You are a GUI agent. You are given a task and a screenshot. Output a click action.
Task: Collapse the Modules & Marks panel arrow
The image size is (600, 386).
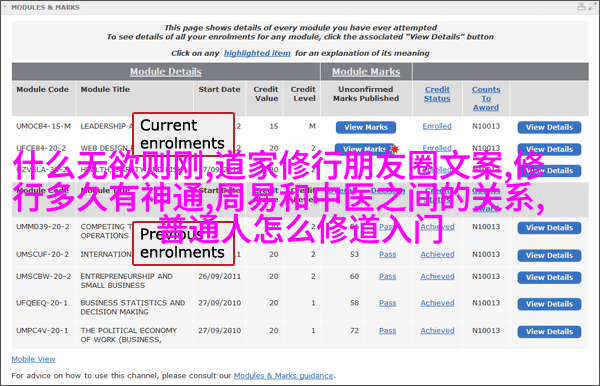(x=5, y=7)
